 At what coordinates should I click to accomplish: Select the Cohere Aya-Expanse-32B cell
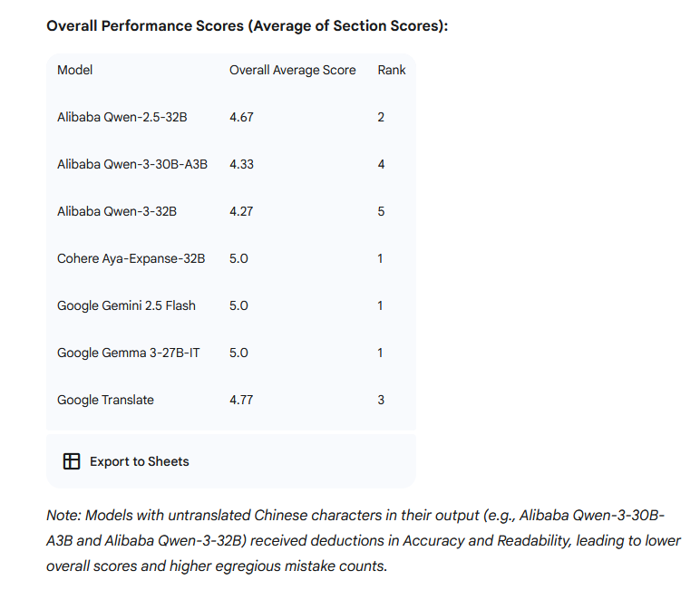131,258
